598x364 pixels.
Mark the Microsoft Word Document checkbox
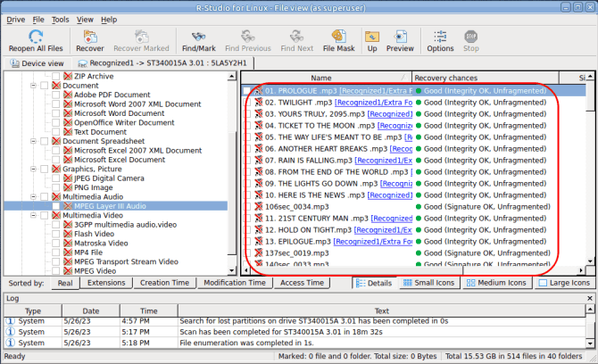[55, 113]
